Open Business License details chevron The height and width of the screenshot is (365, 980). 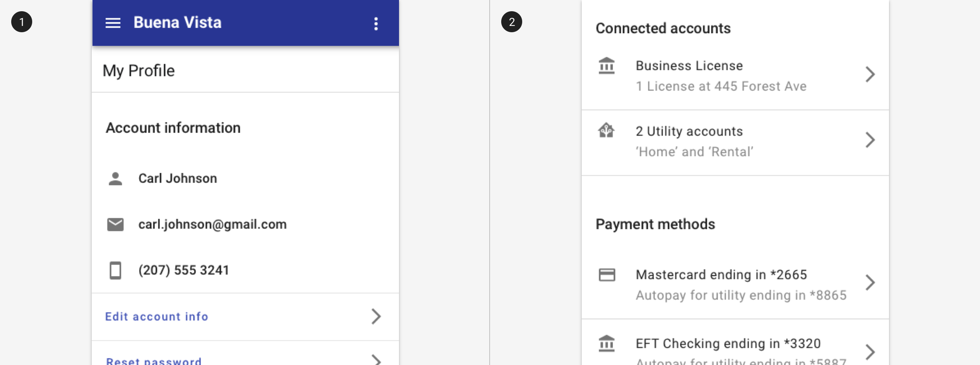coord(870,74)
